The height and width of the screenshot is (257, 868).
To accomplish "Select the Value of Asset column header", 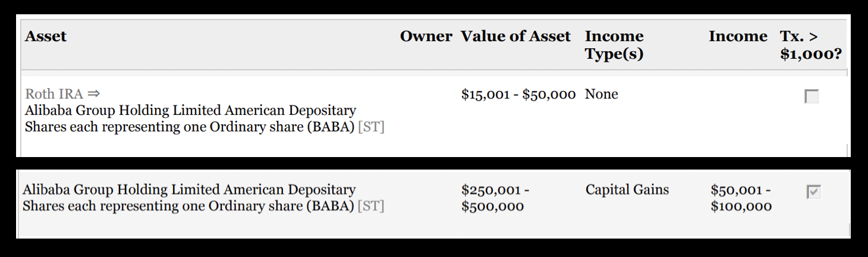I will point(515,36).
